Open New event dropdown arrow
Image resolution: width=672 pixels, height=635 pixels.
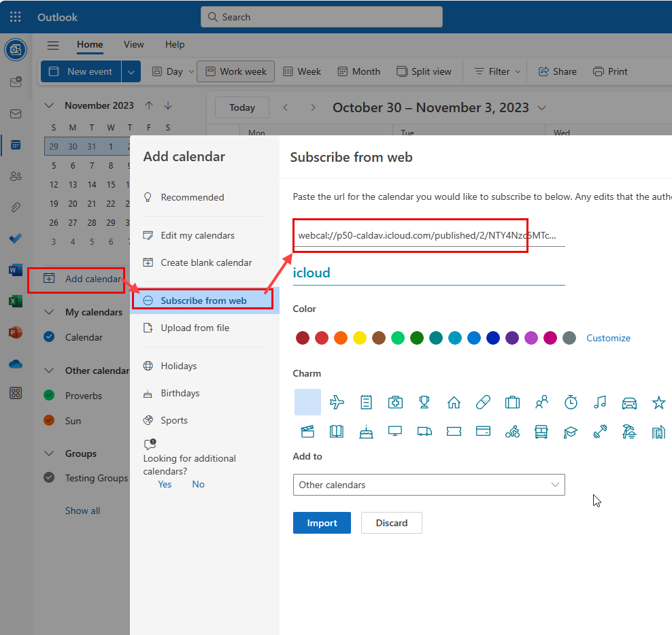click(131, 71)
